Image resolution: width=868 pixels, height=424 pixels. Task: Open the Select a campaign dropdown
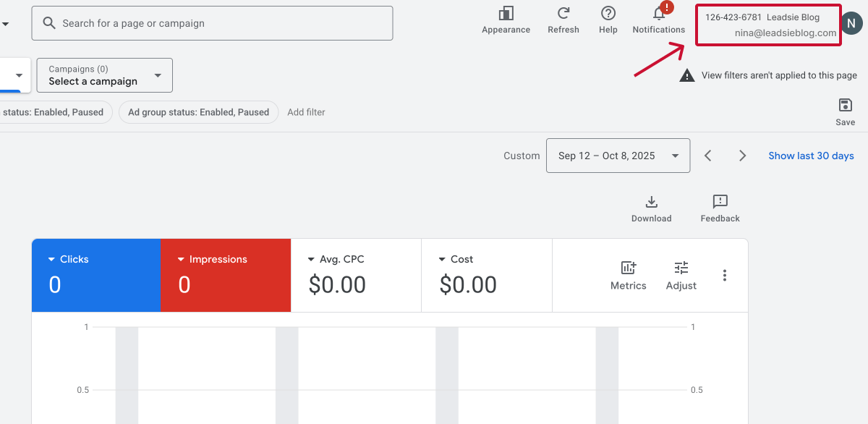[x=103, y=75]
